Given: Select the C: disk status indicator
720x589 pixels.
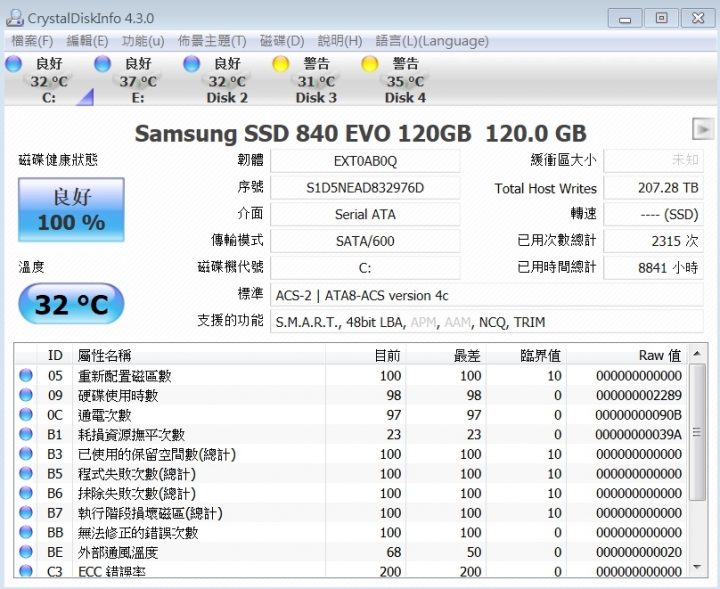Looking at the screenshot, I should coord(13,64).
